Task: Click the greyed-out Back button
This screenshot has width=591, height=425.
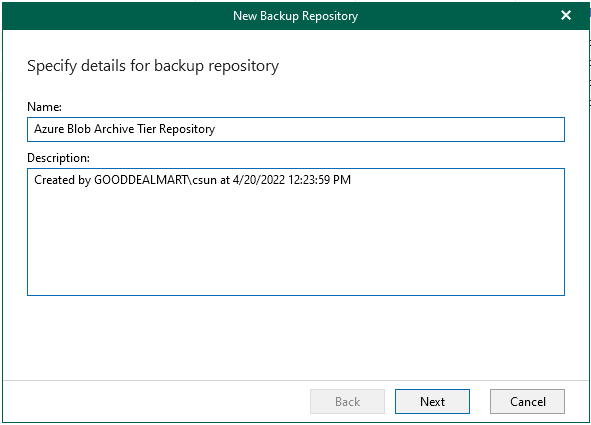Action: pos(347,402)
